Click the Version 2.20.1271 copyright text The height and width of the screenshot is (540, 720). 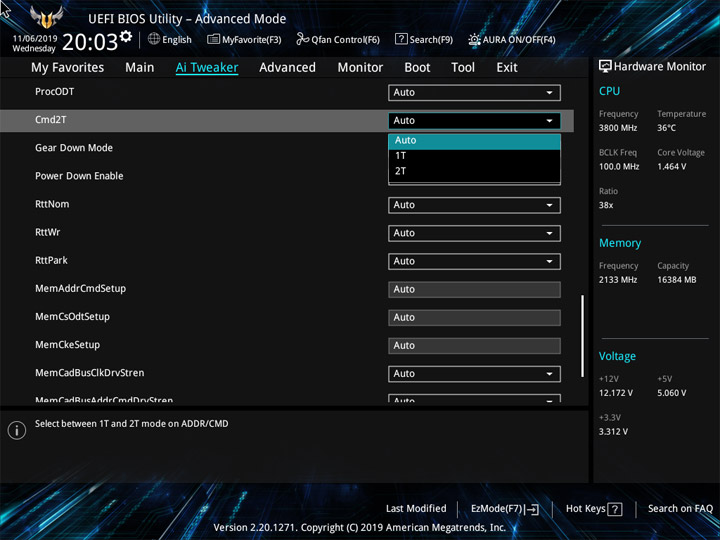[x=360, y=528]
